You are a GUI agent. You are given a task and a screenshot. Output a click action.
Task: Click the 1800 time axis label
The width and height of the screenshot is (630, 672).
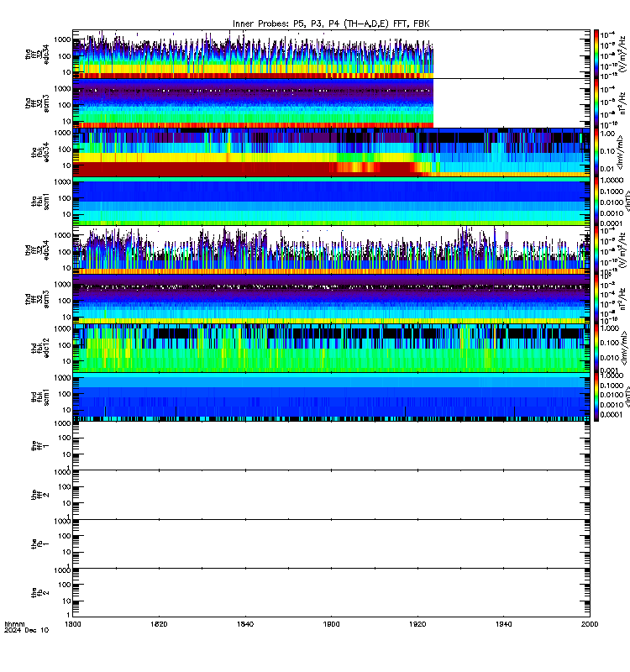pos(73,624)
